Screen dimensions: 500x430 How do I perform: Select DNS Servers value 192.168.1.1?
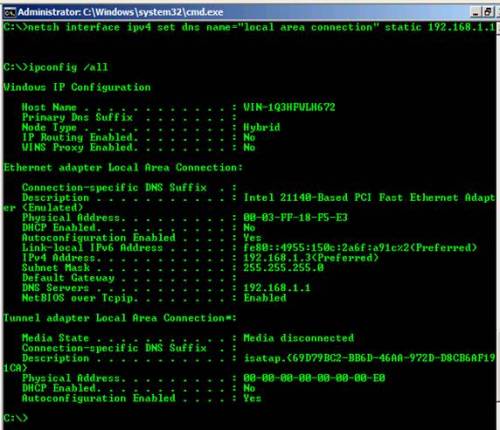[x=277, y=287]
